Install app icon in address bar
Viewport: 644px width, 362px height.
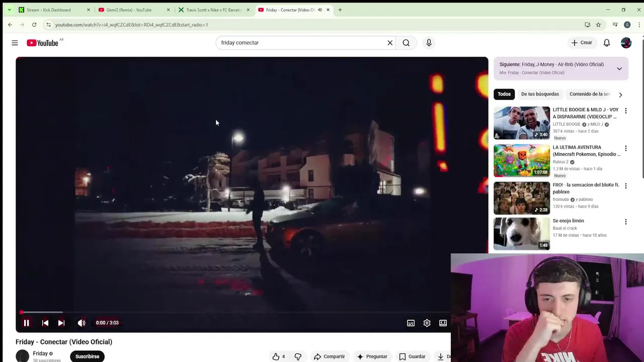pyautogui.click(x=587, y=25)
